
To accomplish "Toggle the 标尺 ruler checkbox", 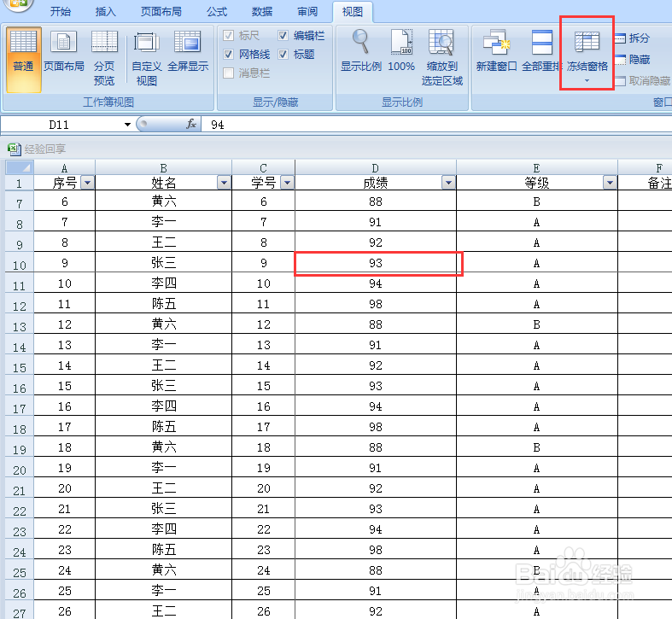I will tap(229, 35).
